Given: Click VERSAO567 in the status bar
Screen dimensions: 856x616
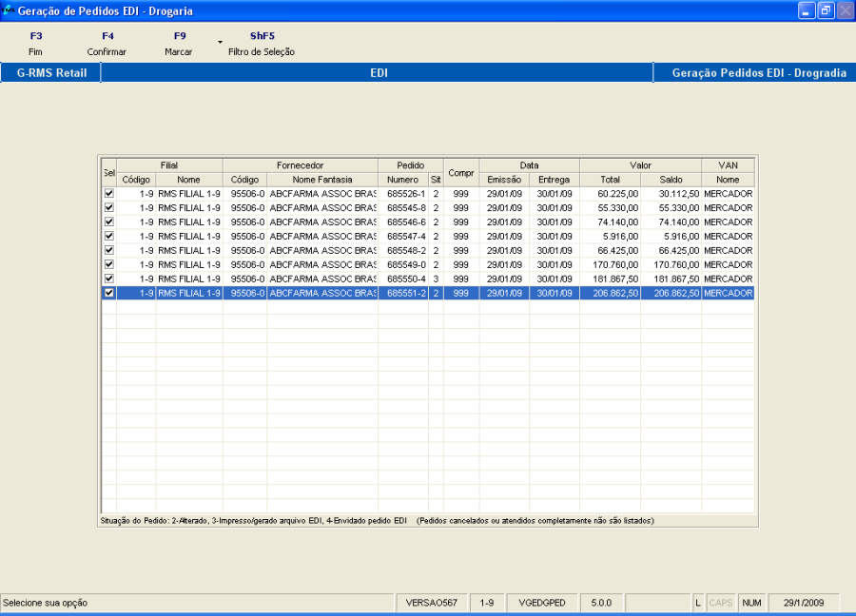Looking at the screenshot, I should click(x=431, y=603).
